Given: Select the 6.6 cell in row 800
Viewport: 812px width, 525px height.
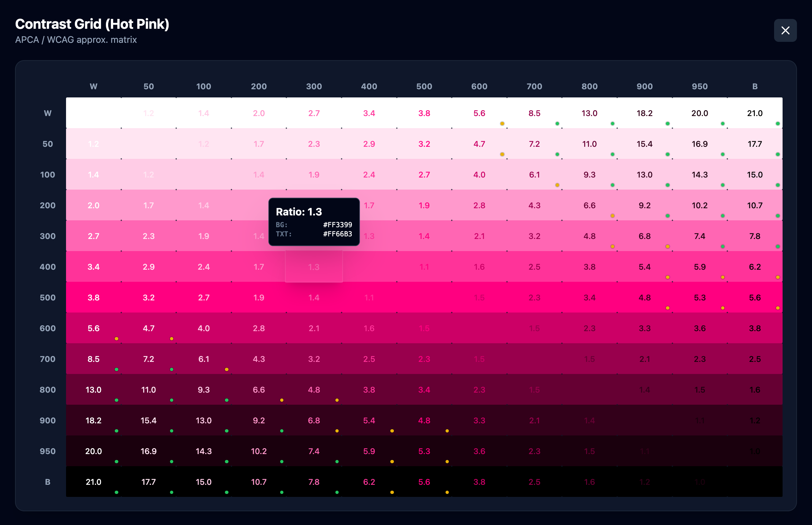Looking at the screenshot, I should pyautogui.click(x=259, y=389).
